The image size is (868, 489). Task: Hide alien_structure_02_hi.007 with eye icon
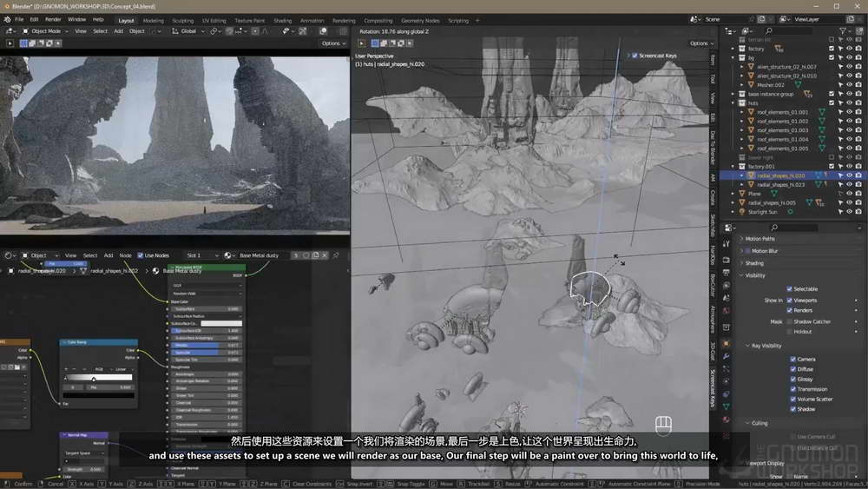849,67
